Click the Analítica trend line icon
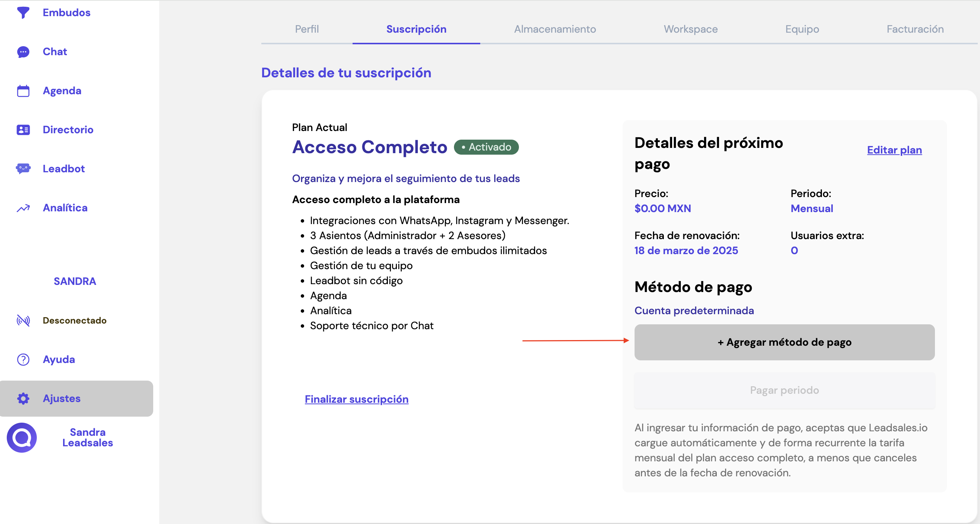Viewport: 980px width, 524px height. click(23, 208)
